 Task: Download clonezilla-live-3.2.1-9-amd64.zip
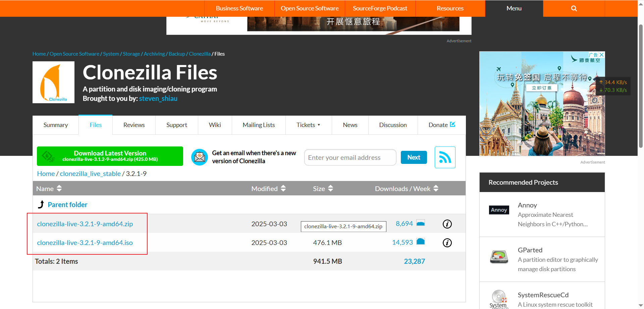pos(85,224)
